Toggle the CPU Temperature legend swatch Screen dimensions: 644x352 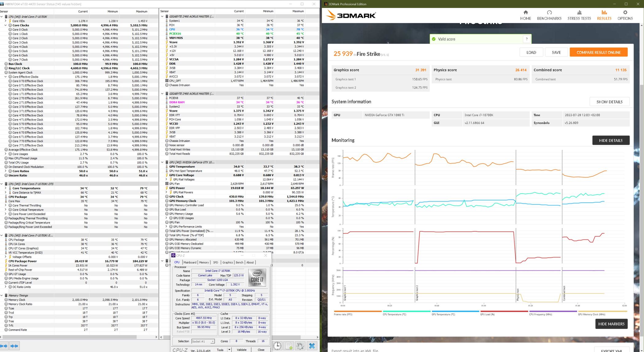(406, 311)
